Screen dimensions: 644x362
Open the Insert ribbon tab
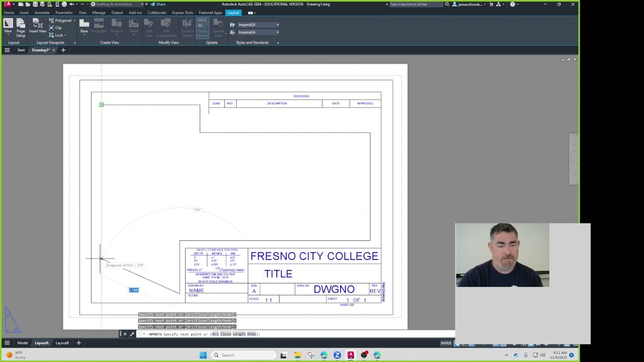[24, 13]
